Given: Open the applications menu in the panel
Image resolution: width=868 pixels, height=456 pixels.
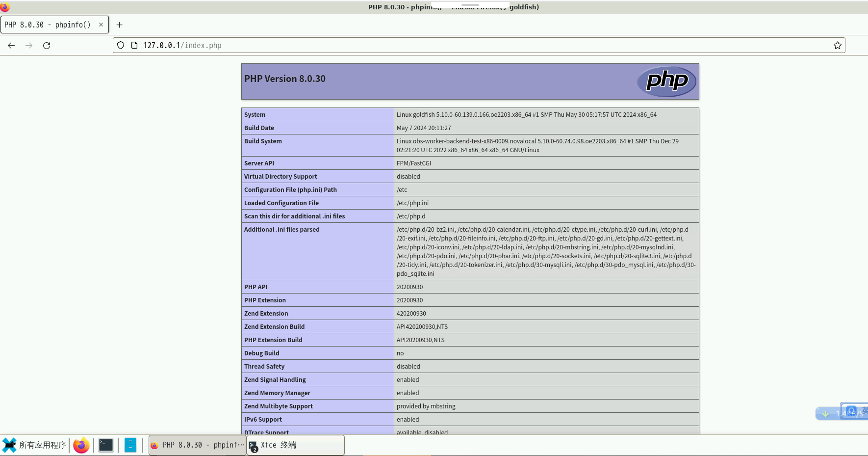Looking at the screenshot, I should (x=34, y=445).
